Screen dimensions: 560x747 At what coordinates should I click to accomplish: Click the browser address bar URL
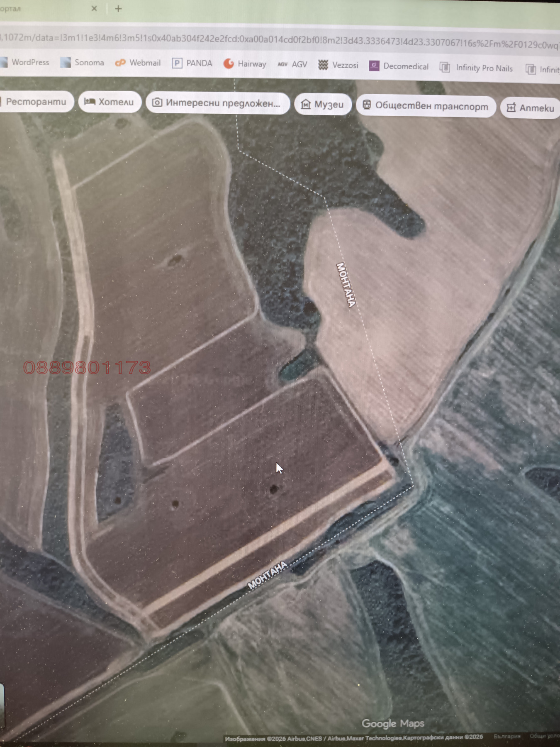(278, 40)
